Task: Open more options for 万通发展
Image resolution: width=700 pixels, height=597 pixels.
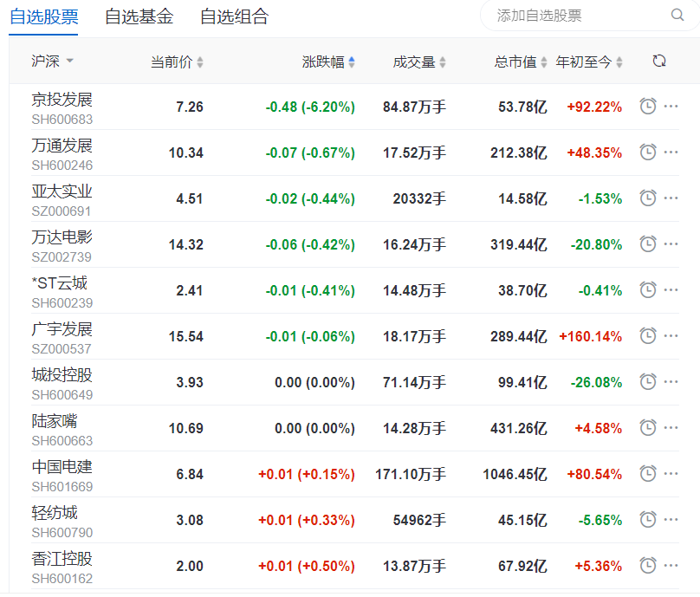Action: (671, 152)
